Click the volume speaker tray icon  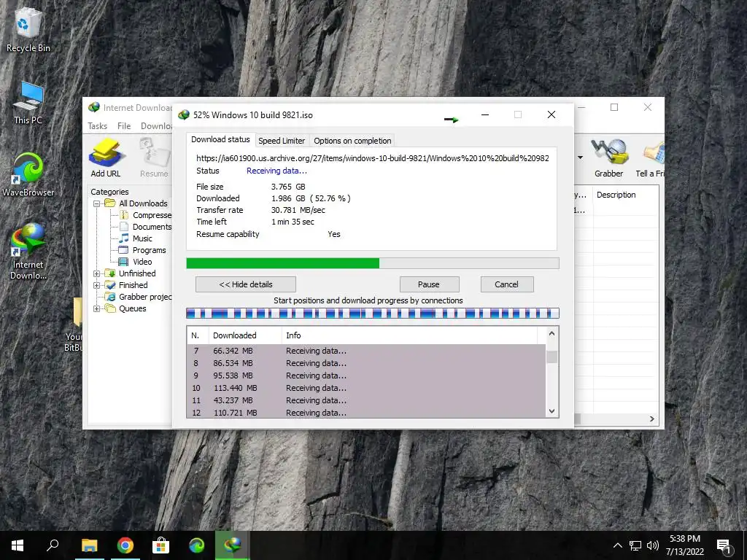pyautogui.click(x=653, y=545)
